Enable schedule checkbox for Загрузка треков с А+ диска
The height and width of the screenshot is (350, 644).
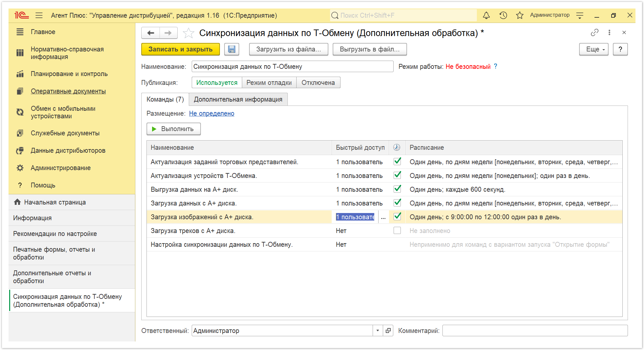(x=397, y=230)
